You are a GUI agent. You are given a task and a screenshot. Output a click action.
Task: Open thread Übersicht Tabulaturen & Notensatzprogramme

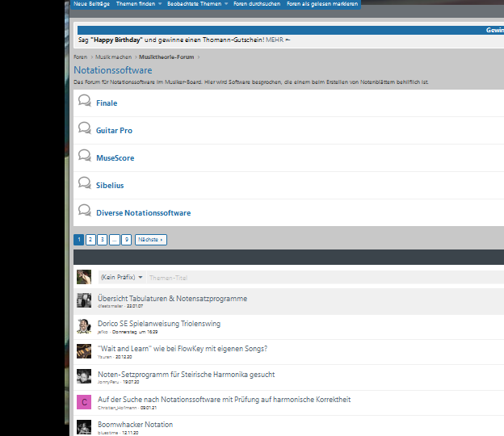[172, 299]
